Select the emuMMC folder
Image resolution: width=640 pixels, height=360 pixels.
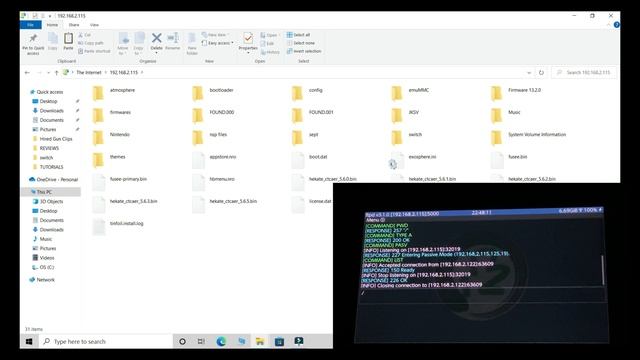[x=410, y=93]
